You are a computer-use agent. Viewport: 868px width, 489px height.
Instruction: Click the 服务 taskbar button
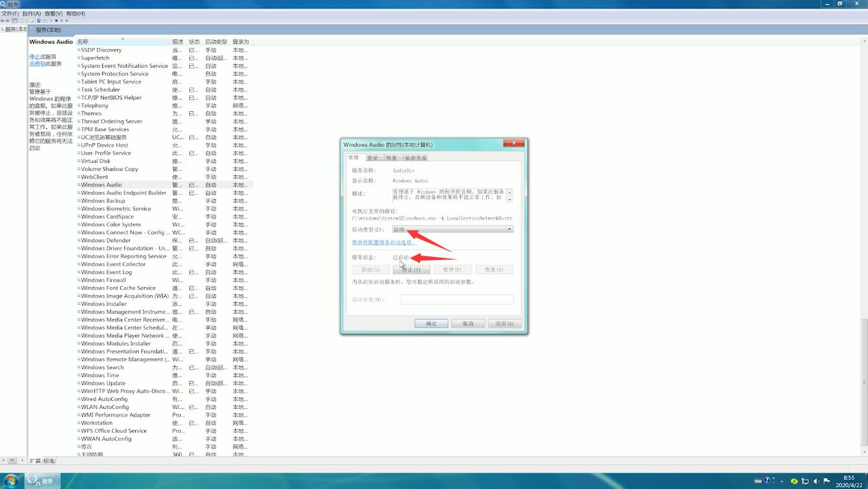(44, 481)
